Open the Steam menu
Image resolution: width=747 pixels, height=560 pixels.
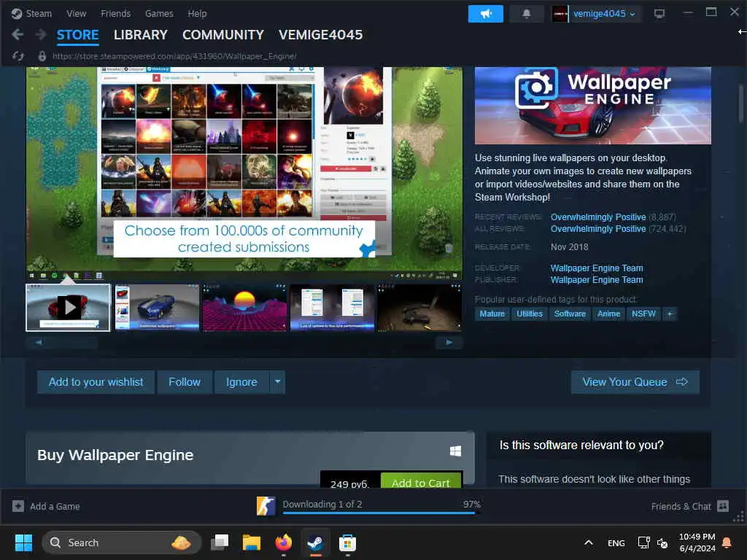click(x=39, y=13)
